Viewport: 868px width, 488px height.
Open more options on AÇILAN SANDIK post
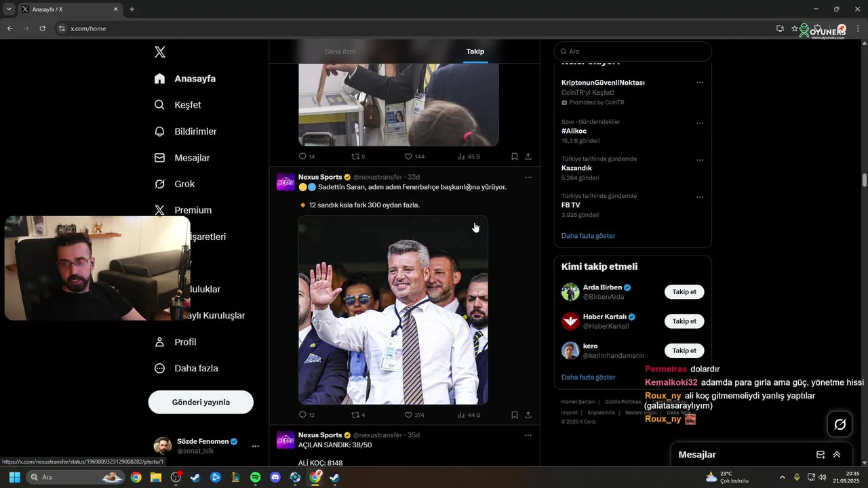pyautogui.click(x=528, y=435)
